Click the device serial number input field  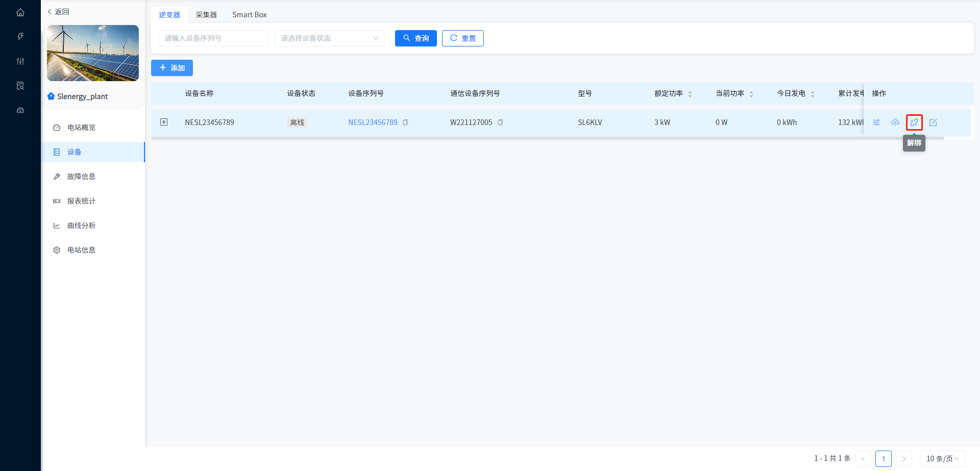(x=213, y=38)
